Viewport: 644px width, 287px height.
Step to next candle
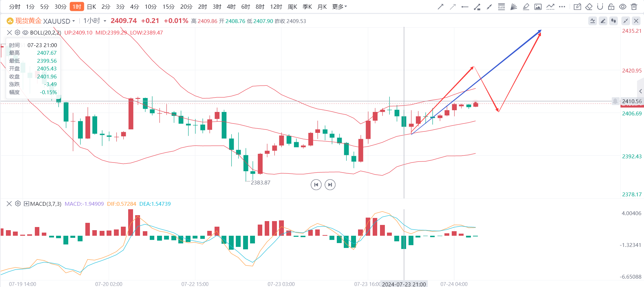330,184
